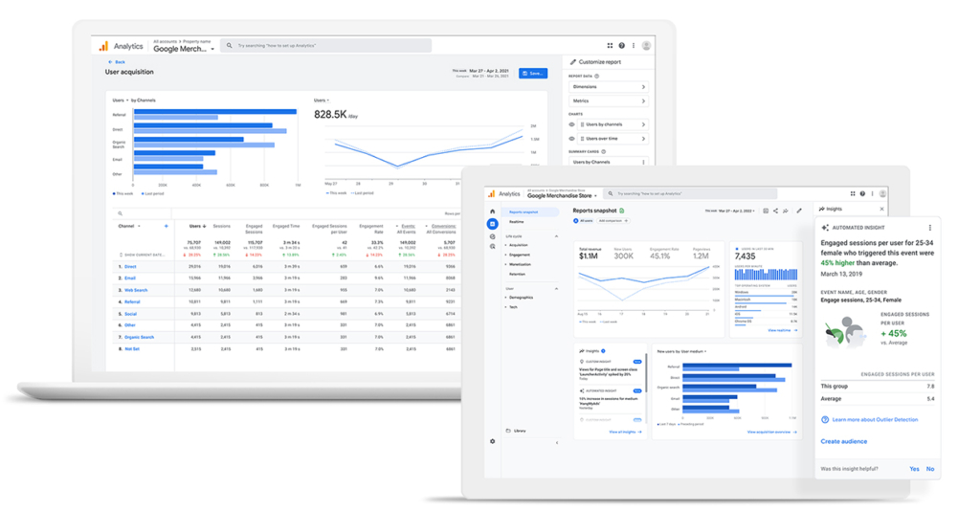980x512 pixels.
Task: Click the search box in the laptop window
Action: point(327,46)
